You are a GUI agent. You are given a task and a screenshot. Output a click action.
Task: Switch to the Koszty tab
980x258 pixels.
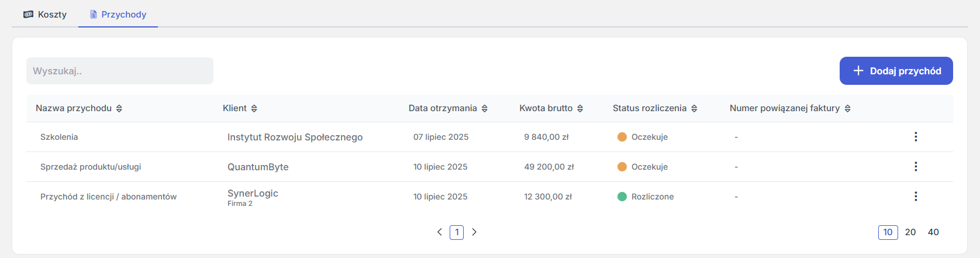[x=45, y=14]
